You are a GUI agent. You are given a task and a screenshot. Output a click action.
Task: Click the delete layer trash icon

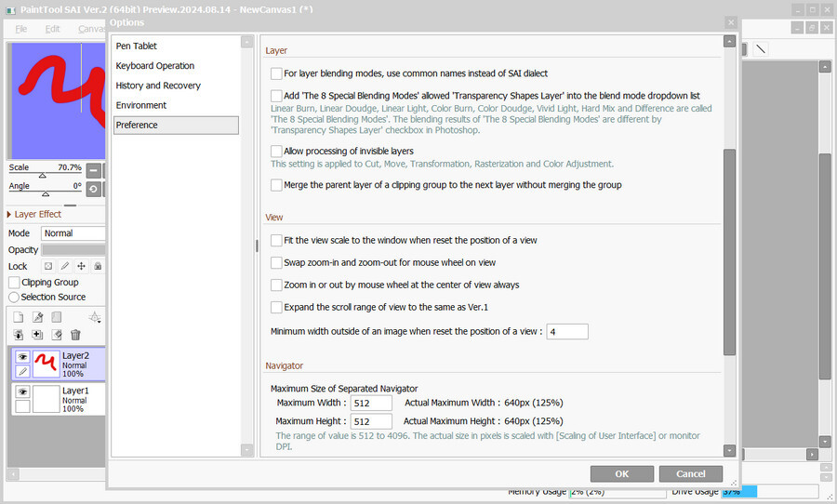75,335
